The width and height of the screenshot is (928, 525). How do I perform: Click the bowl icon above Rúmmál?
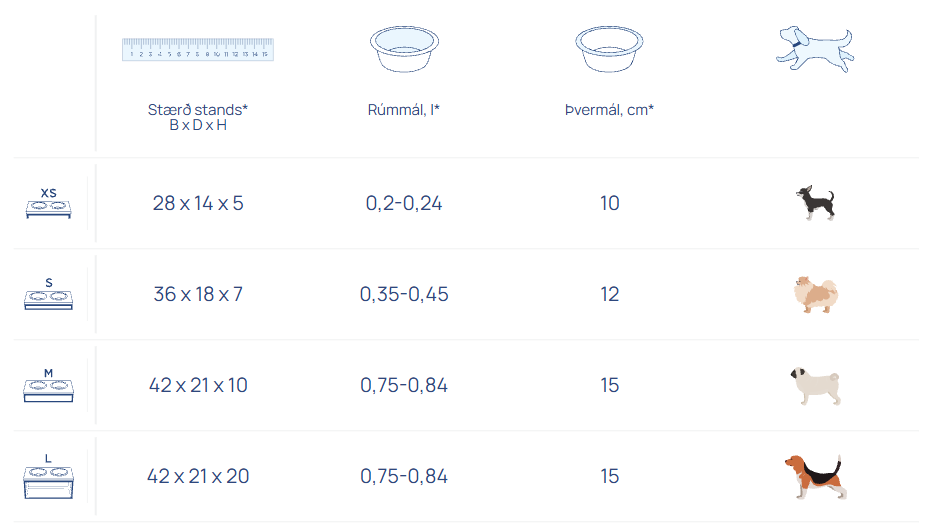[404, 48]
